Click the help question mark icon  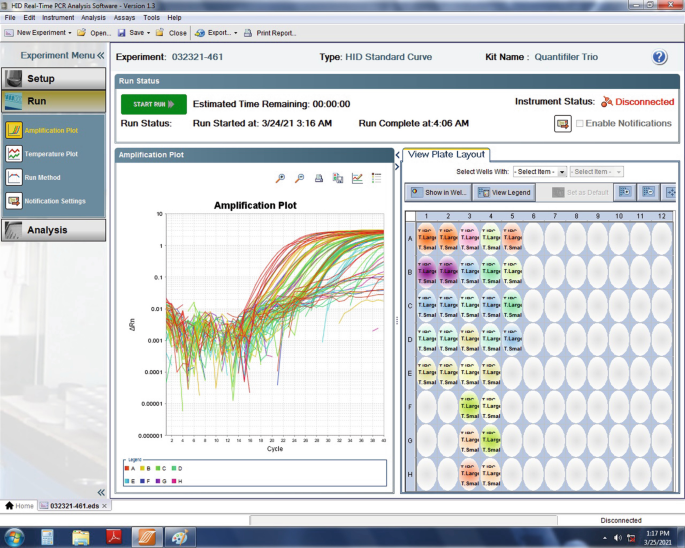pos(660,57)
